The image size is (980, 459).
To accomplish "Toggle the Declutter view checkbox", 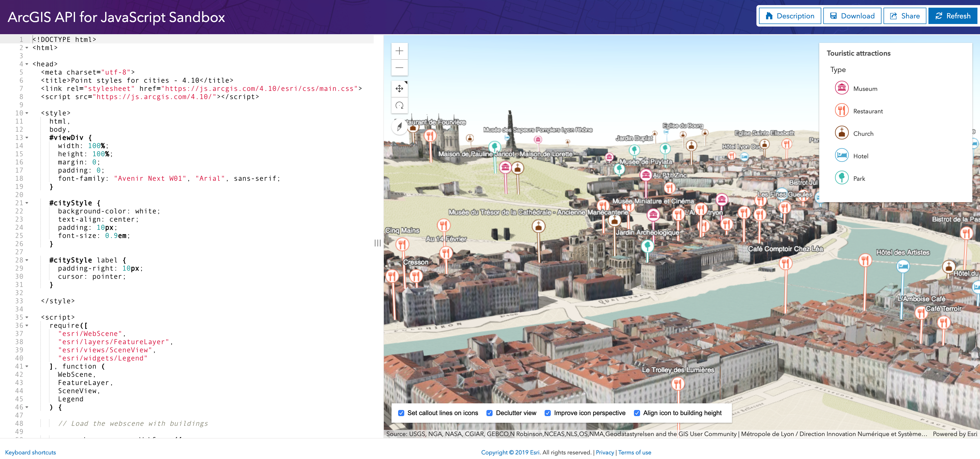I will click(490, 413).
